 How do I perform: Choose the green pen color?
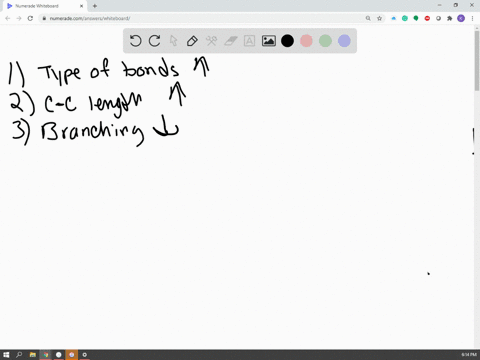[325, 41]
